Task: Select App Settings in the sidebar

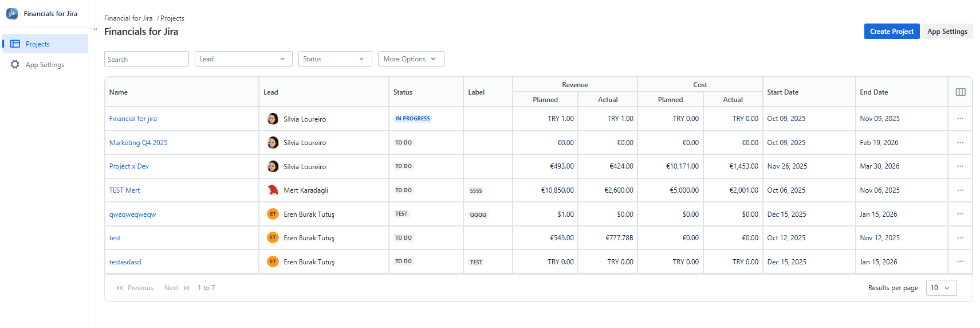Action: pyautogui.click(x=45, y=64)
